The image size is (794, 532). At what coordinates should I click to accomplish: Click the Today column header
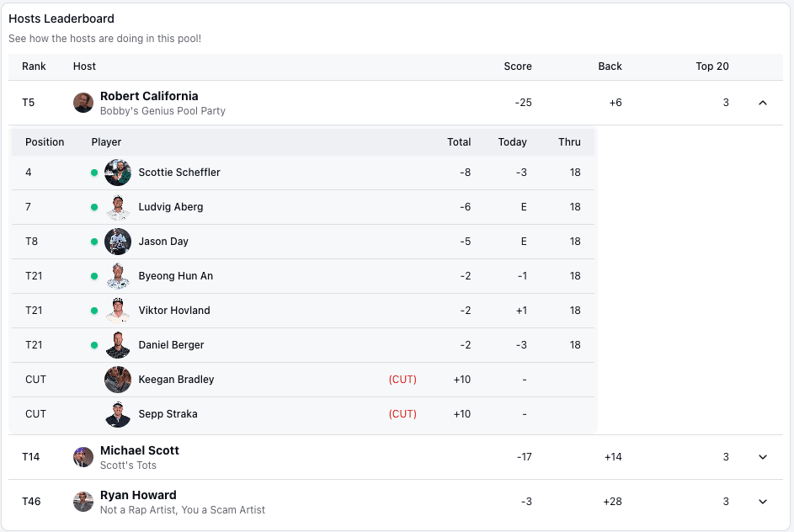(512, 142)
